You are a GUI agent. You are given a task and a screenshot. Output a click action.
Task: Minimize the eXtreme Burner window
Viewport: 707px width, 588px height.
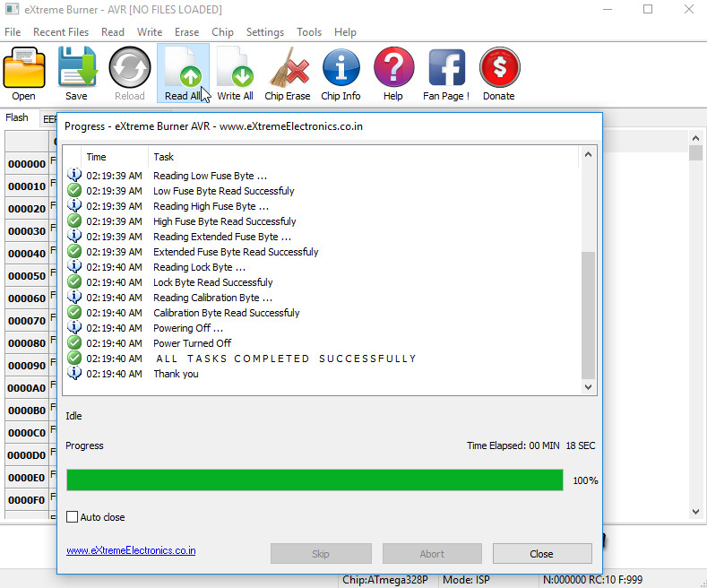608,9
